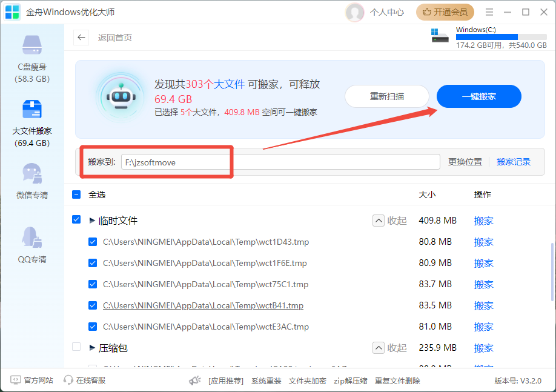Screen dimensions: 556x392
Task: Click the file list vertical scrollbar
Action: pos(552,272)
